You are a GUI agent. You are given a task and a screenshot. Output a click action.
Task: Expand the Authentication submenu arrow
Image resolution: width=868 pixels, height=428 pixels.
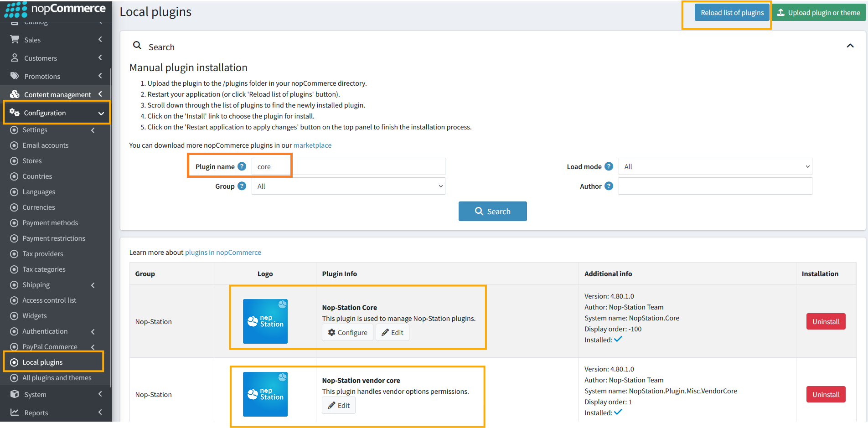coord(93,332)
